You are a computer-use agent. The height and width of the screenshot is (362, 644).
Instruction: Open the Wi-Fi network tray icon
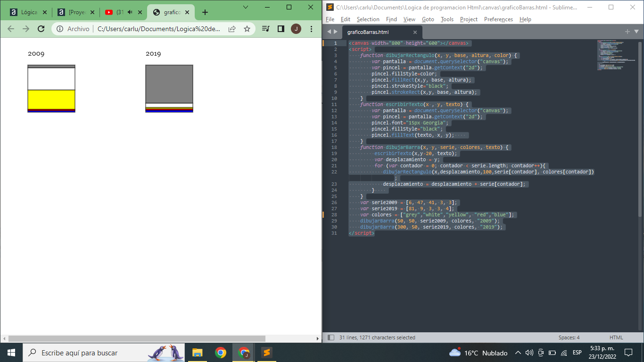tap(564, 353)
